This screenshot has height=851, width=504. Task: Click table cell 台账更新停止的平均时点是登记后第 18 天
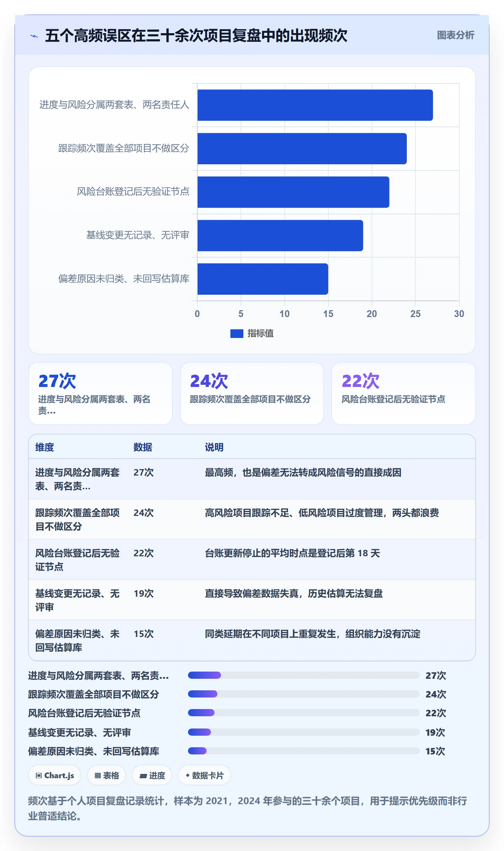coord(292,553)
